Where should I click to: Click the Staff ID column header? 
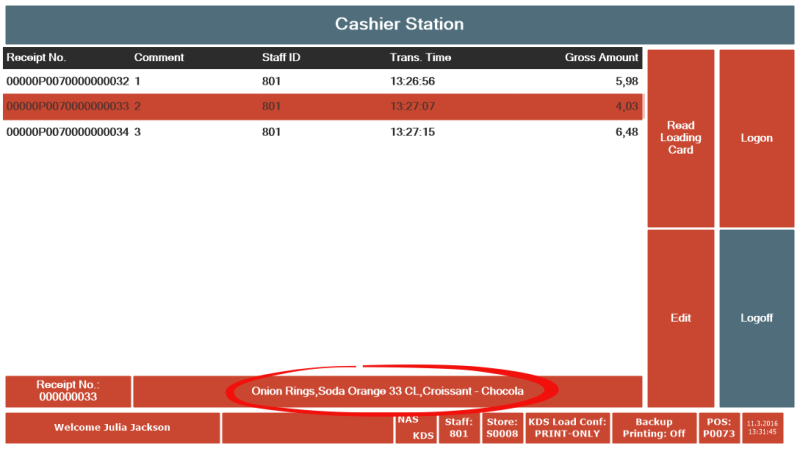click(x=281, y=58)
